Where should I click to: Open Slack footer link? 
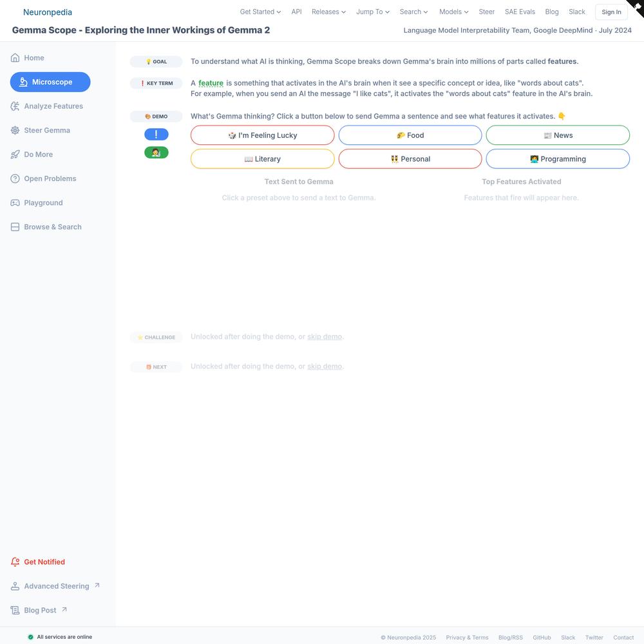[x=568, y=638]
